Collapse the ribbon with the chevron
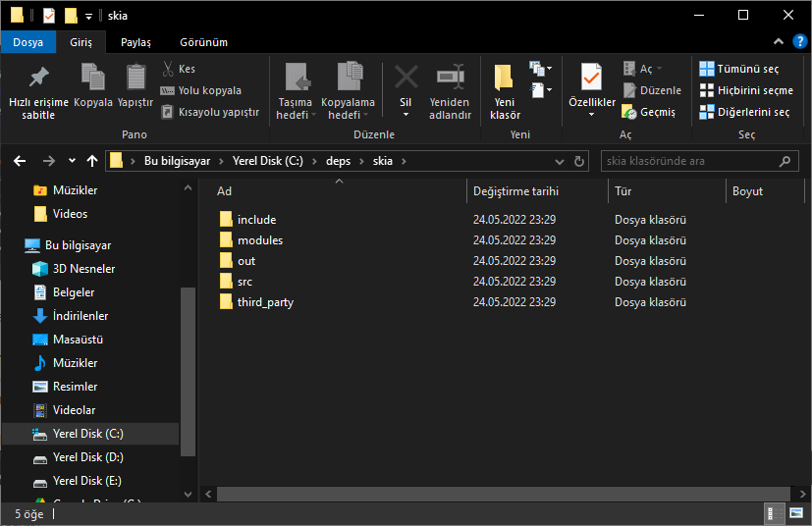The height and width of the screenshot is (526, 812). tap(779, 41)
